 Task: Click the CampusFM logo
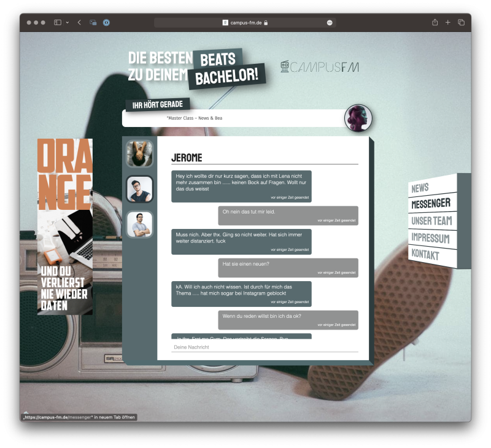tap(320, 66)
